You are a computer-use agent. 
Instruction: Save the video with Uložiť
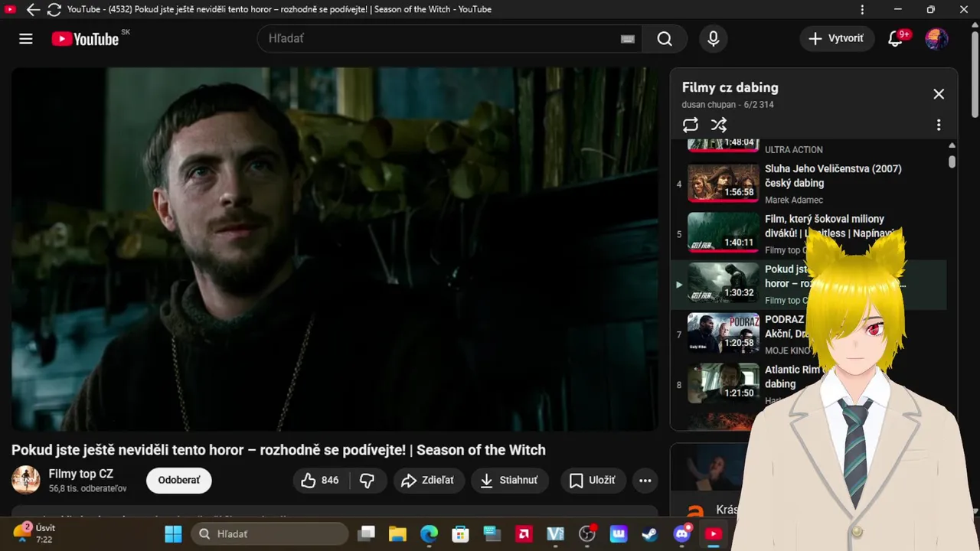(x=593, y=481)
